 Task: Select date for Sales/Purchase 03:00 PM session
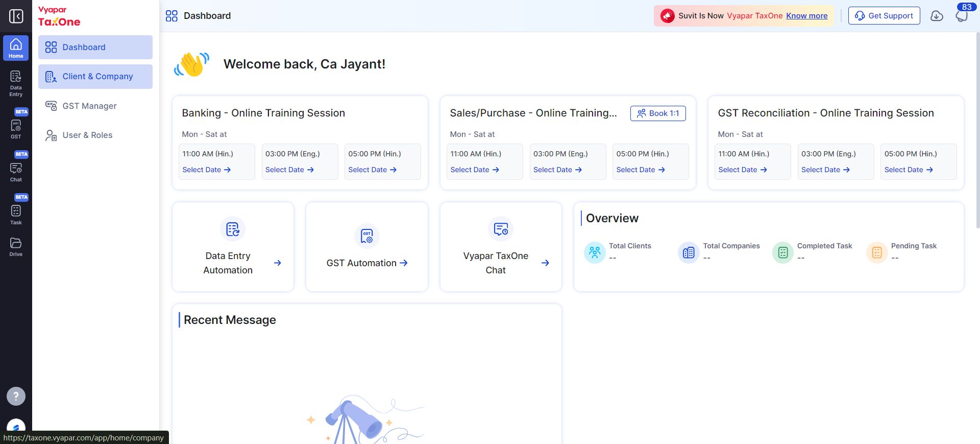(x=558, y=170)
